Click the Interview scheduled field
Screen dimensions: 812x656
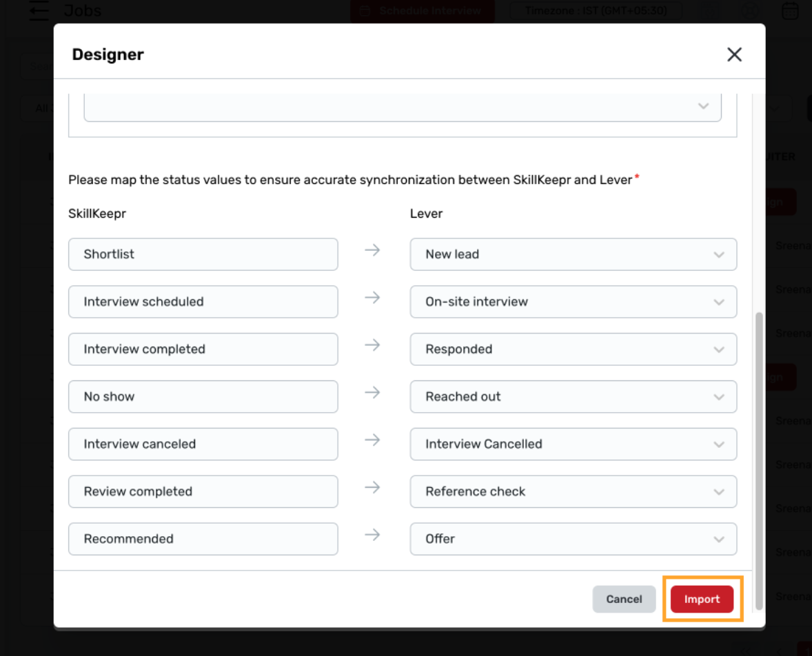203,302
